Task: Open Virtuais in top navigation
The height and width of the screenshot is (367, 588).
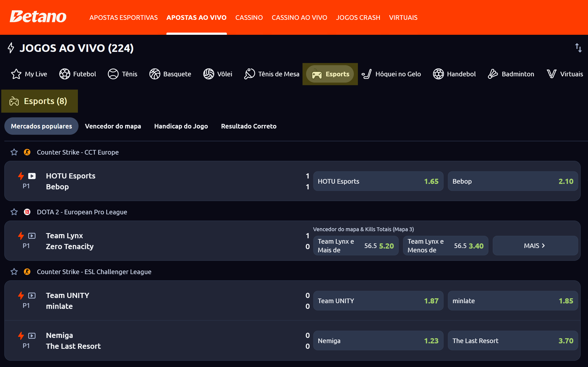Action: click(403, 18)
